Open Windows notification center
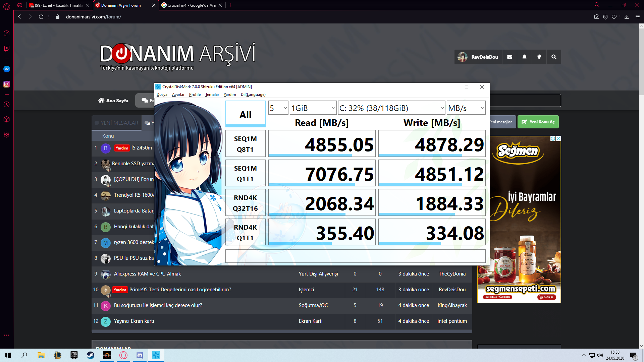The height and width of the screenshot is (362, 644). [x=634, y=355]
